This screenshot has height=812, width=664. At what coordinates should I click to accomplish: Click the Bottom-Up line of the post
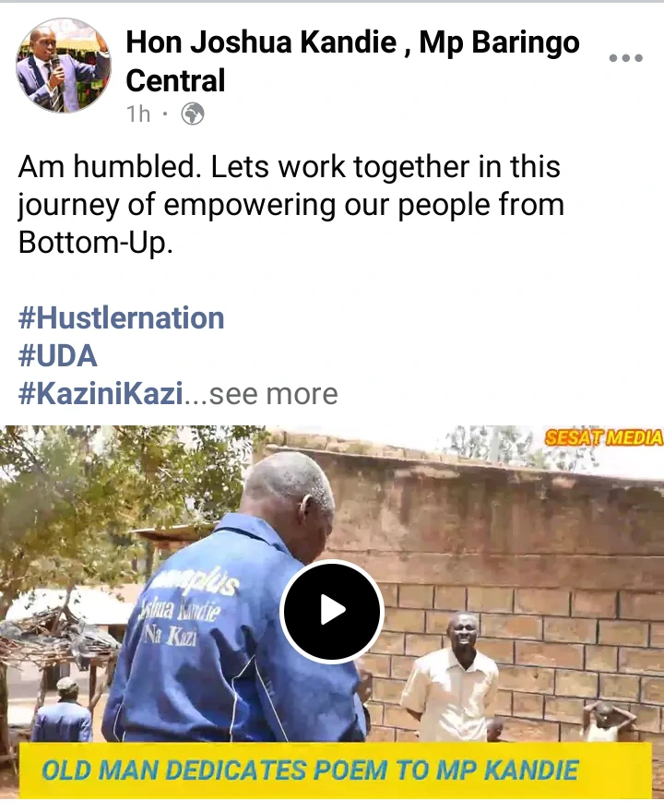[x=95, y=243]
